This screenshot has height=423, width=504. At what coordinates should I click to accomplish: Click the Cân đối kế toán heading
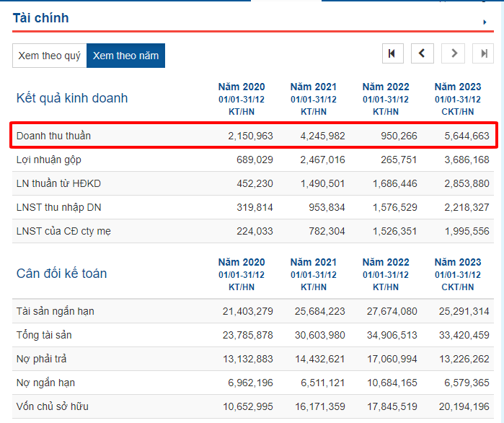pyautogui.click(x=61, y=274)
